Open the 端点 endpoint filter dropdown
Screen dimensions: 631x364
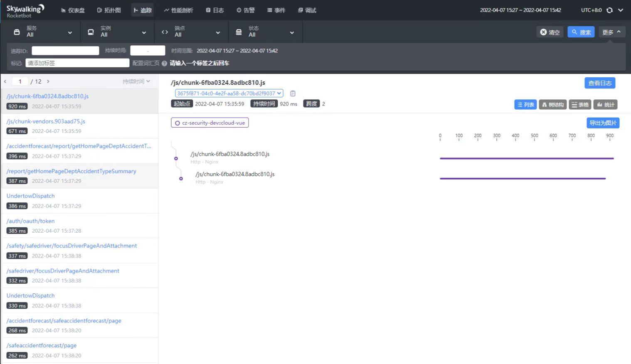[x=191, y=32]
